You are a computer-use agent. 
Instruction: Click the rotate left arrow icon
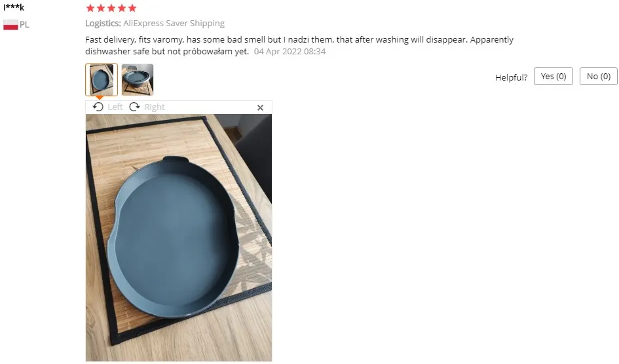click(x=98, y=107)
